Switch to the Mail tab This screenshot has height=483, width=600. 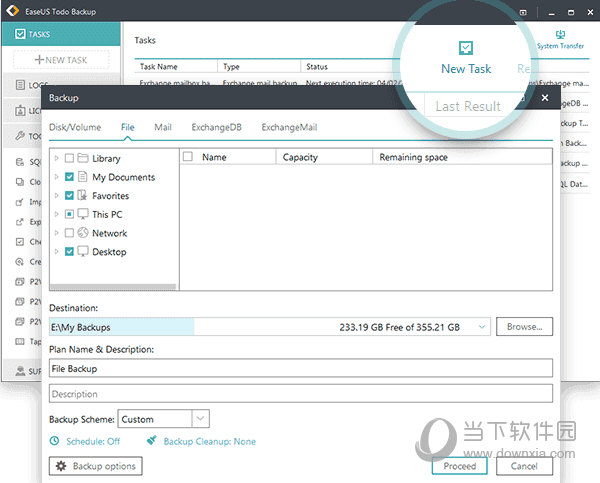coord(163,127)
